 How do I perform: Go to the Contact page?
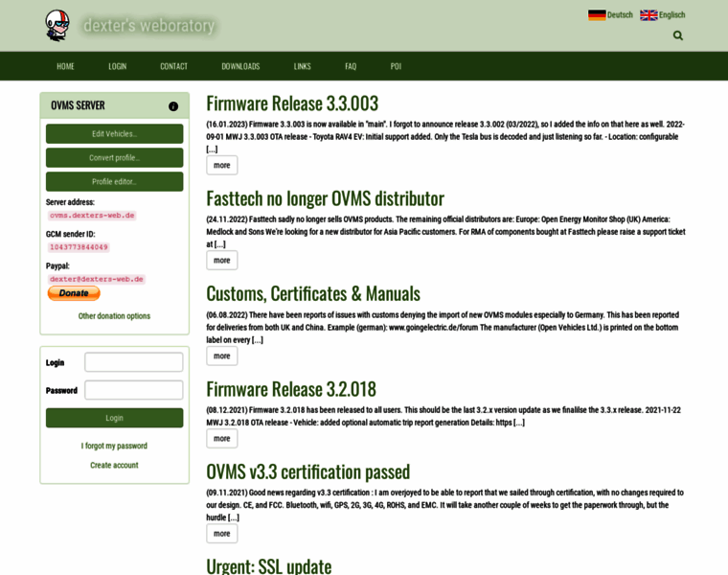(x=174, y=66)
